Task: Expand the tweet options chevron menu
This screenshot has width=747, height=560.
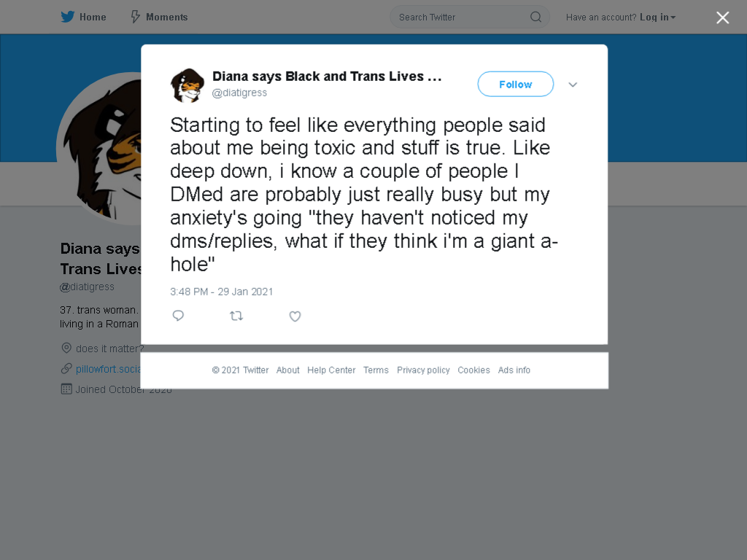Action: pyautogui.click(x=573, y=85)
